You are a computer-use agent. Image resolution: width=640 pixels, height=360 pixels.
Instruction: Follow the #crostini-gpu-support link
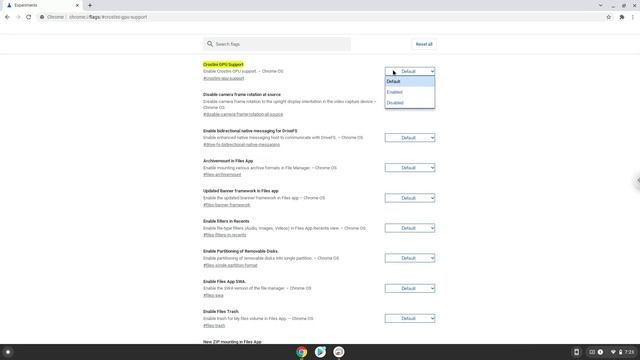tap(224, 78)
